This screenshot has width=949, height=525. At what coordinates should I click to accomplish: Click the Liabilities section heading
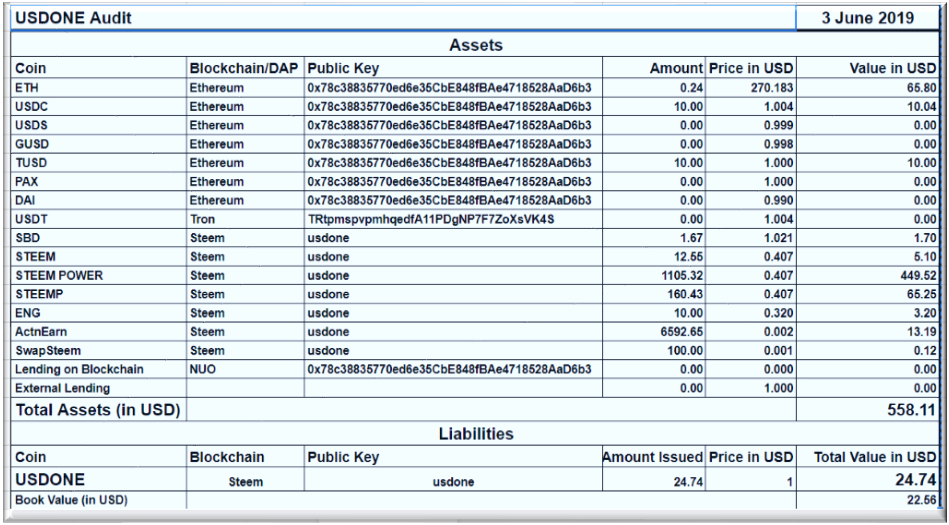tap(475, 434)
